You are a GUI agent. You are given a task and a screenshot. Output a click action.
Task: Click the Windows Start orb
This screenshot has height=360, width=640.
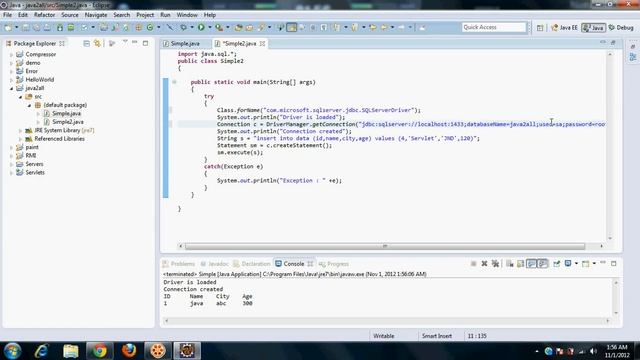[x=12, y=351]
